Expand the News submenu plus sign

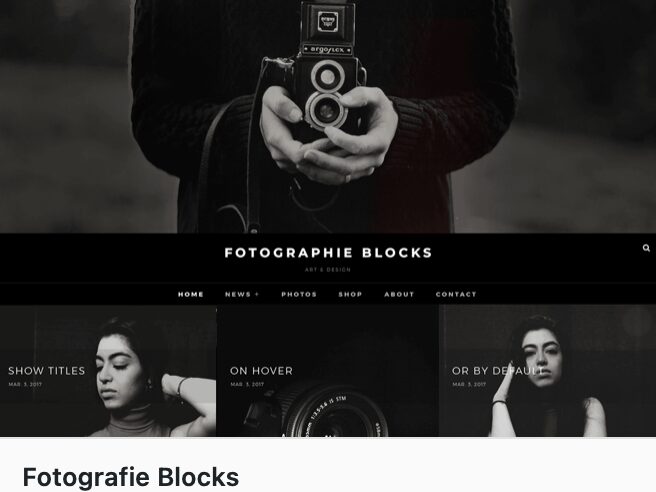257,294
